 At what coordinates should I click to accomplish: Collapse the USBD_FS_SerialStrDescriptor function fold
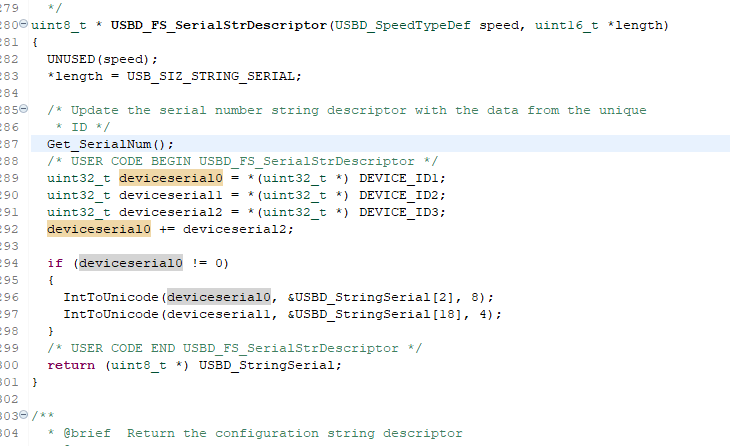25,24
